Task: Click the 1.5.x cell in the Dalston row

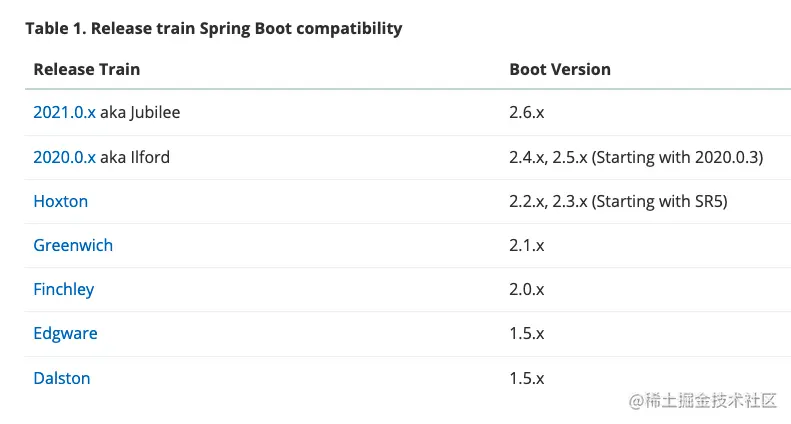Action: tap(526, 378)
